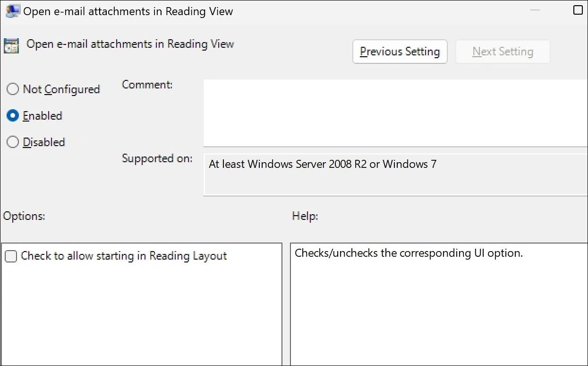Click the Next Setting button
Image resolution: width=588 pixels, height=366 pixels.
[x=503, y=52]
